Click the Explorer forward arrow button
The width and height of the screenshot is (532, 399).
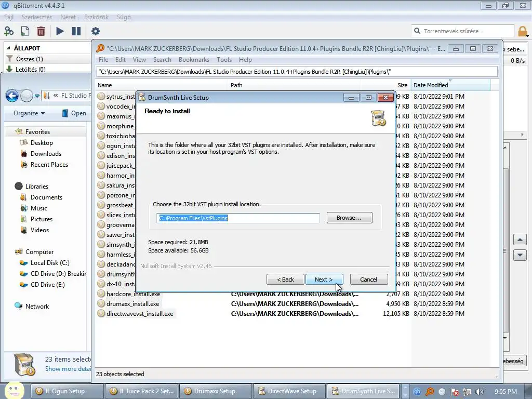click(x=26, y=96)
